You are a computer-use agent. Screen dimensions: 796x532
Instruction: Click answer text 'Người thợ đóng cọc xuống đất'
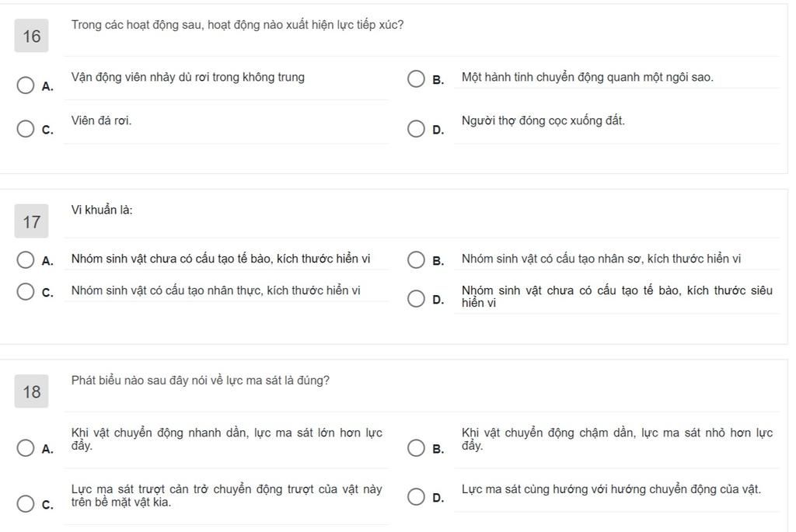coord(543,120)
